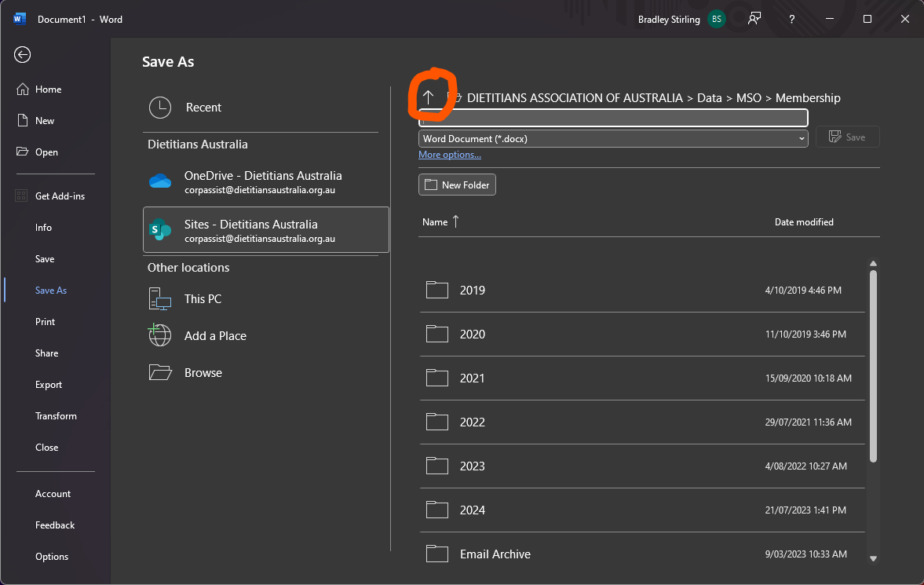Open the feedback megaphone icon
This screenshot has height=585, width=924.
click(754, 18)
